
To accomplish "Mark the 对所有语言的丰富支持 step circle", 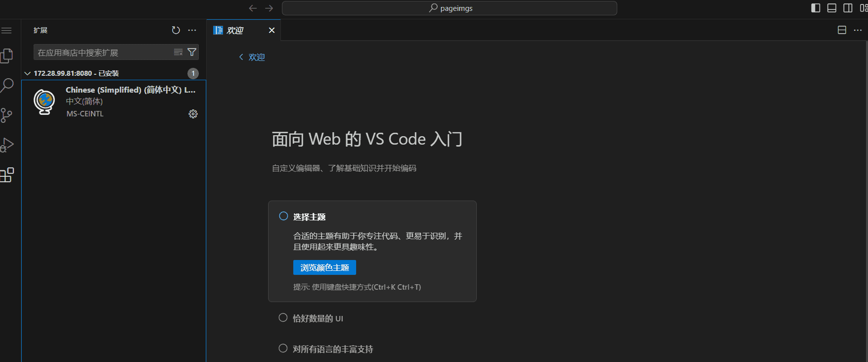I will (283, 348).
